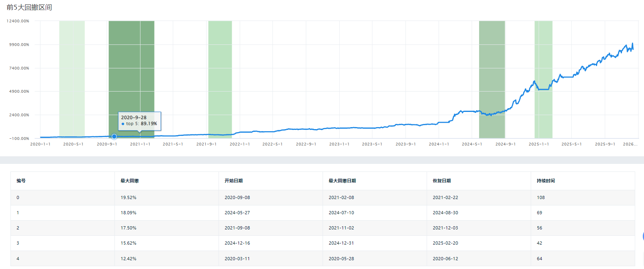Click the tooltip showing top 5: 89.19%

tap(139, 121)
